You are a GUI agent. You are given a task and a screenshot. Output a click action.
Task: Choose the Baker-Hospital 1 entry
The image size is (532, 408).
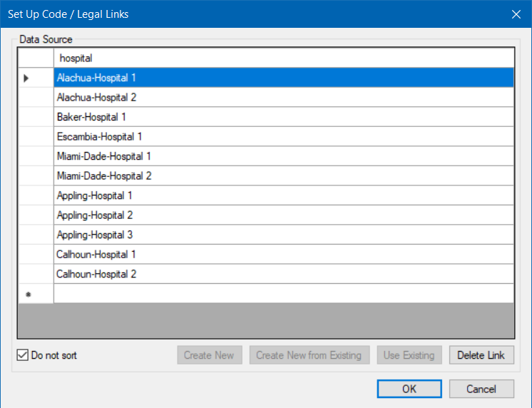283,117
